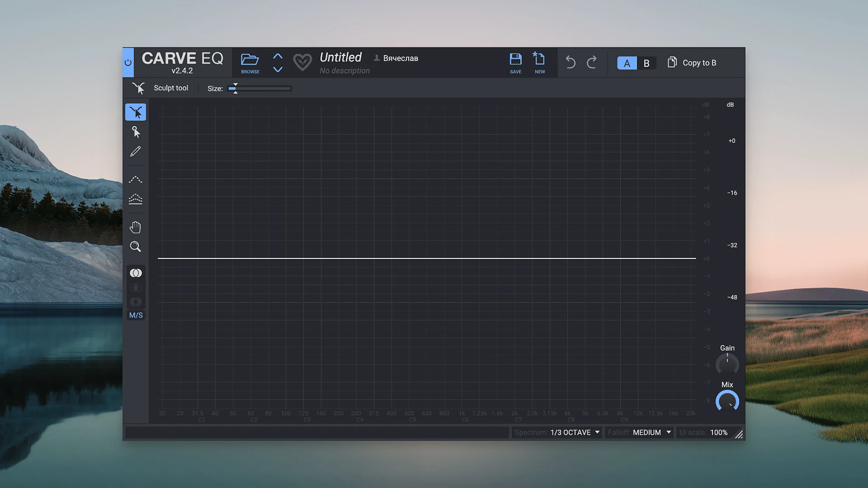The height and width of the screenshot is (488, 868).
Task: Click the heart favorite preset icon
Action: [302, 62]
